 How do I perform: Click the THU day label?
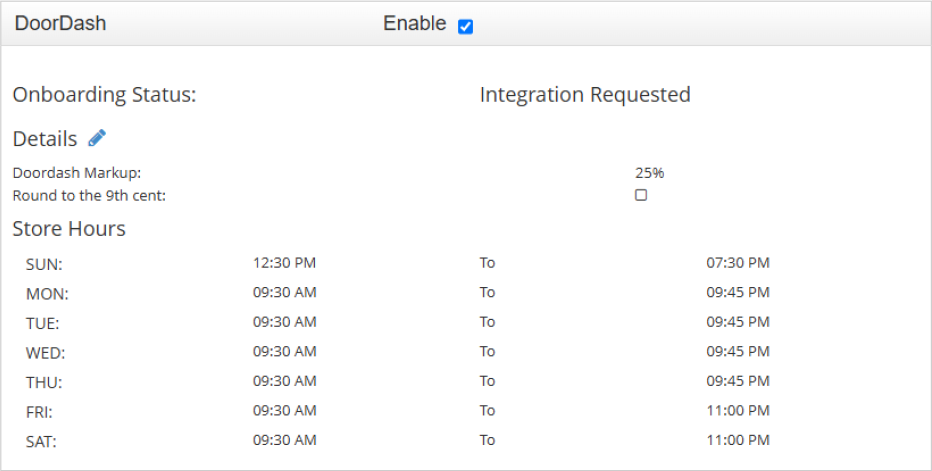(x=45, y=381)
